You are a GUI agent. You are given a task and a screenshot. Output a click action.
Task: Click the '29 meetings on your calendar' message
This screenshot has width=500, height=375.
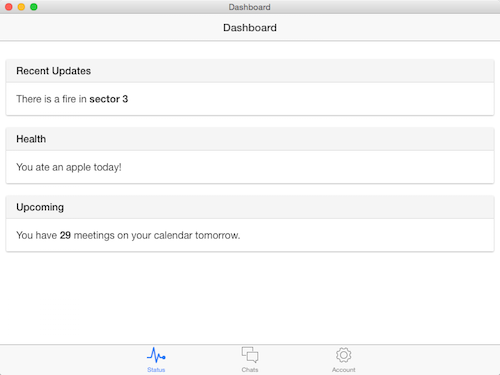(128, 235)
